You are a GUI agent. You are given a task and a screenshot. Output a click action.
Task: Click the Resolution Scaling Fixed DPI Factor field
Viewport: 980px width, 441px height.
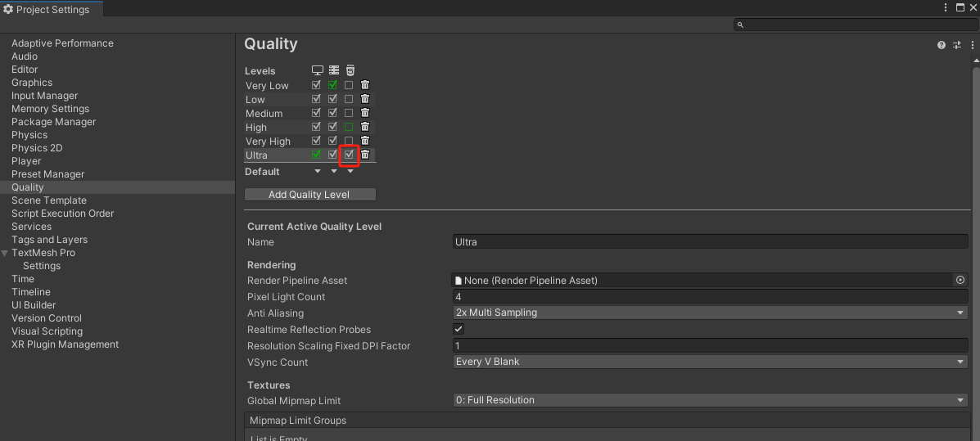tap(711, 345)
